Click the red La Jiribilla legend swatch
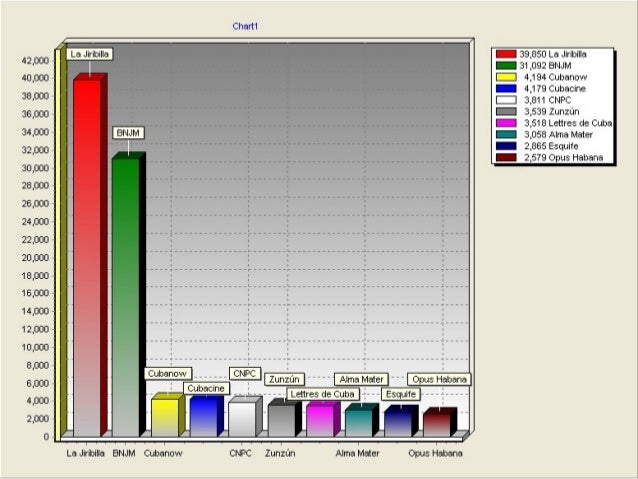Screen dimensions: 638x479 pyautogui.click(x=506, y=54)
